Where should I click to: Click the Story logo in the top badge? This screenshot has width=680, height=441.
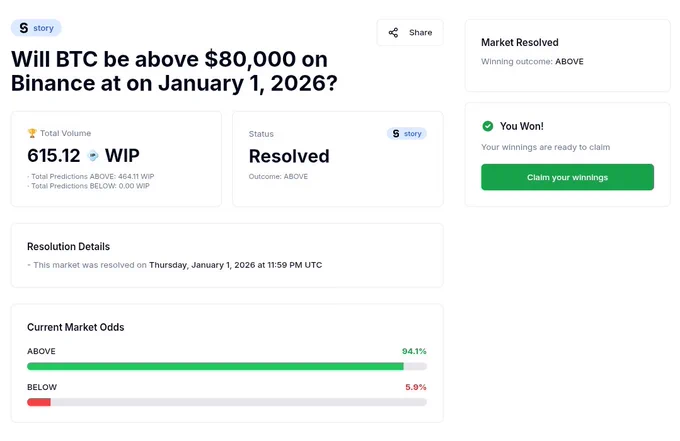tap(24, 28)
